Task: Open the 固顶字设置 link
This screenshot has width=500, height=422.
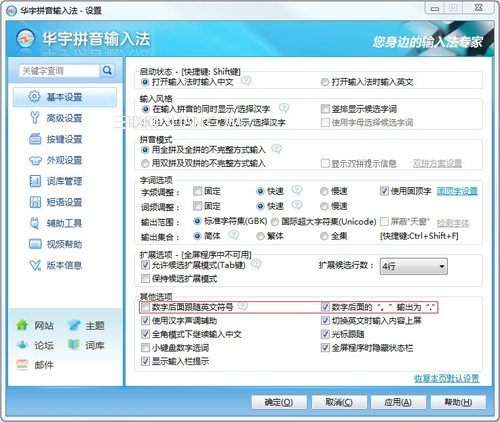Action: pyautogui.click(x=457, y=191)
